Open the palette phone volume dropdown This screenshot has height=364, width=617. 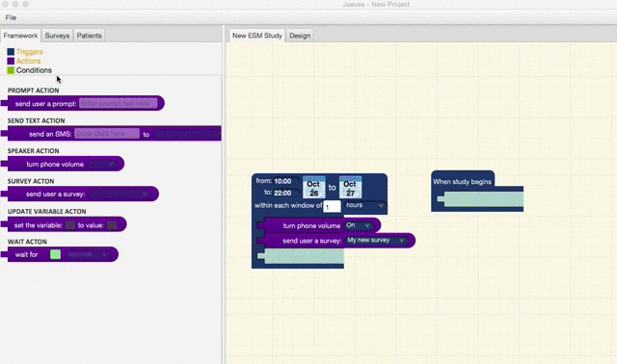coord(102,164)
